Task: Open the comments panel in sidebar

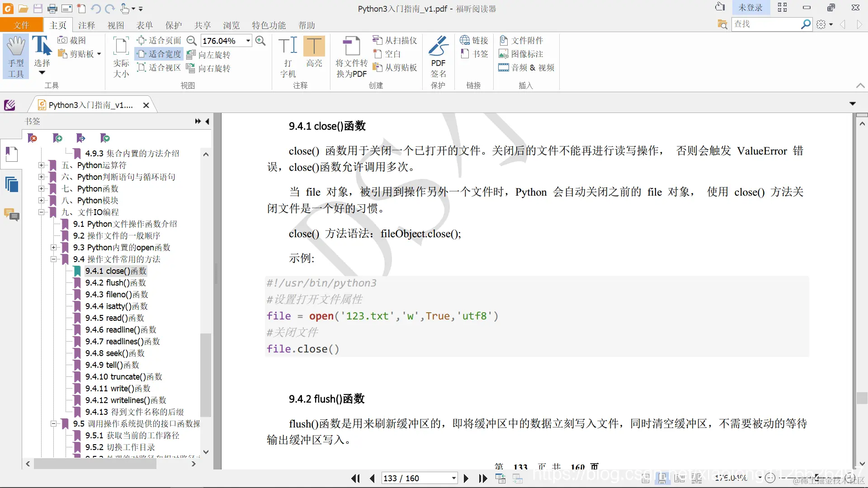Action: 11,214
